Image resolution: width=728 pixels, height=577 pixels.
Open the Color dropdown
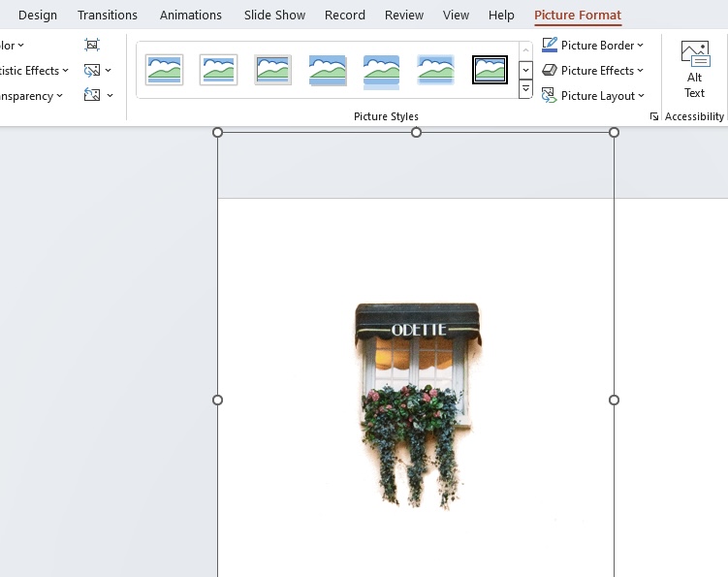coord(12,46)
